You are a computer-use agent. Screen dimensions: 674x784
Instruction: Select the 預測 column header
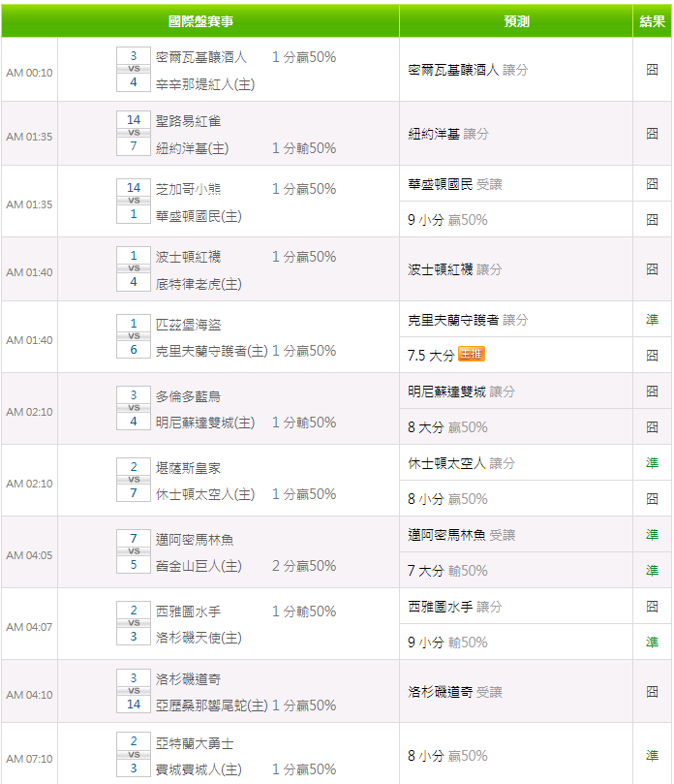click(516, 21)
